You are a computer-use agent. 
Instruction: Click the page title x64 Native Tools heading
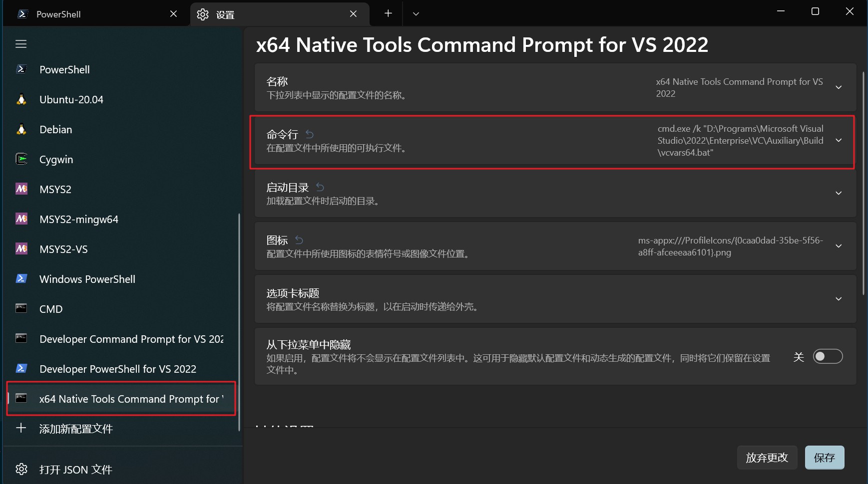click(x=482, y=45)
